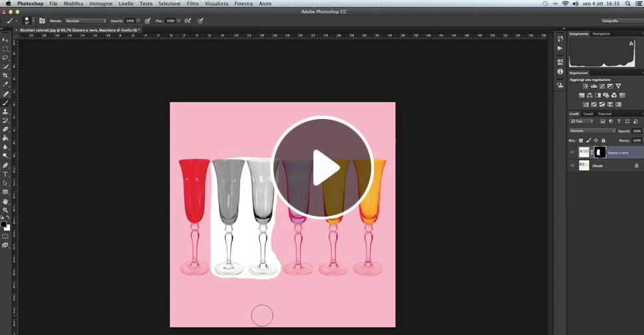Open the Filtro menu

click(x=193, y=3)
